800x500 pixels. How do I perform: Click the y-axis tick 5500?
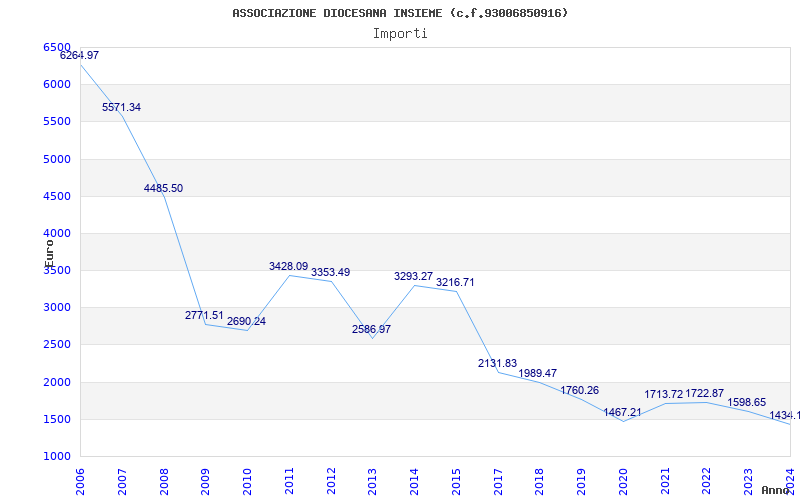(57, 122)
